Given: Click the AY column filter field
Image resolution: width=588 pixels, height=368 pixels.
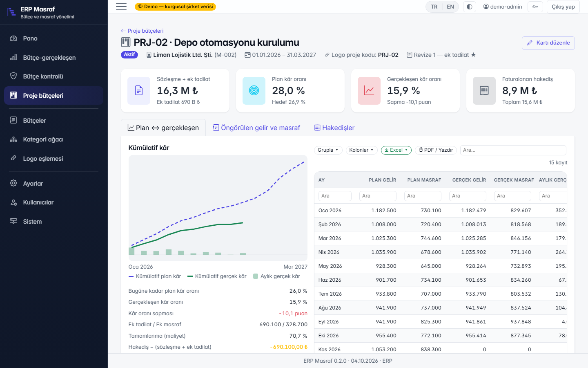Looking at the screenshot, I should tap(335, 196).
